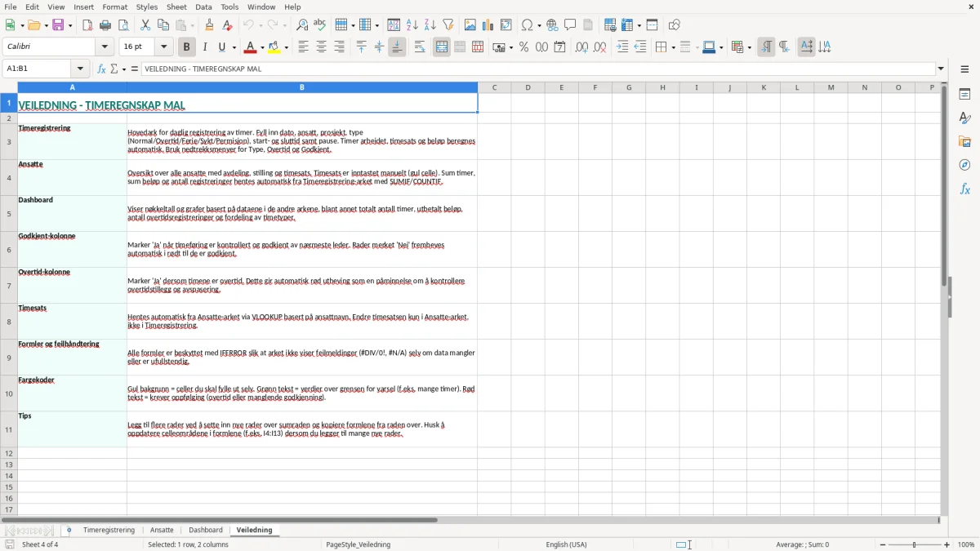Click PageStyle_Veiledning in status bar

(x=358, y=544)
